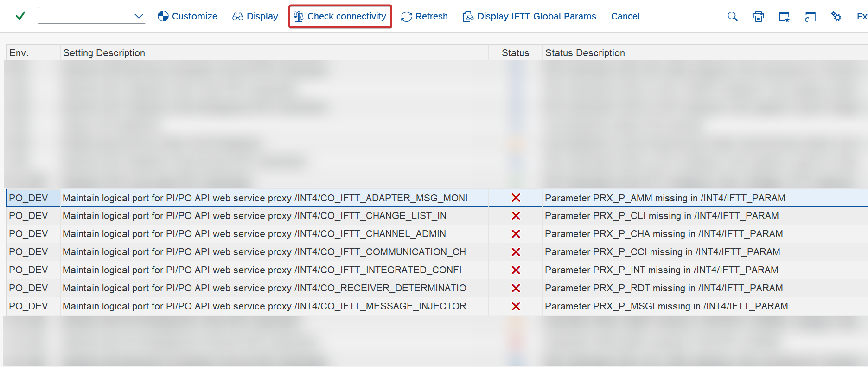
Task: Select the Status column header
Action: coord(515,53)
